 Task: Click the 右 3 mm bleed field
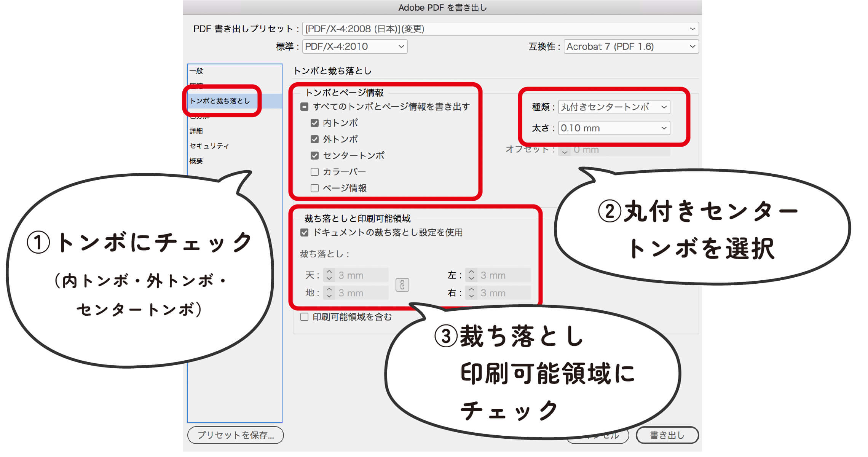click(x=504, y=292)
